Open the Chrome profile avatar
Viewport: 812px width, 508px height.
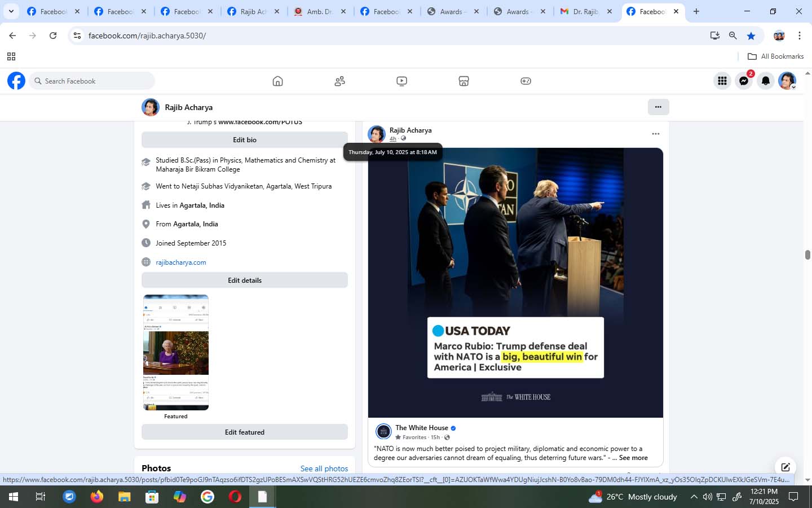[x=779, y=36]
